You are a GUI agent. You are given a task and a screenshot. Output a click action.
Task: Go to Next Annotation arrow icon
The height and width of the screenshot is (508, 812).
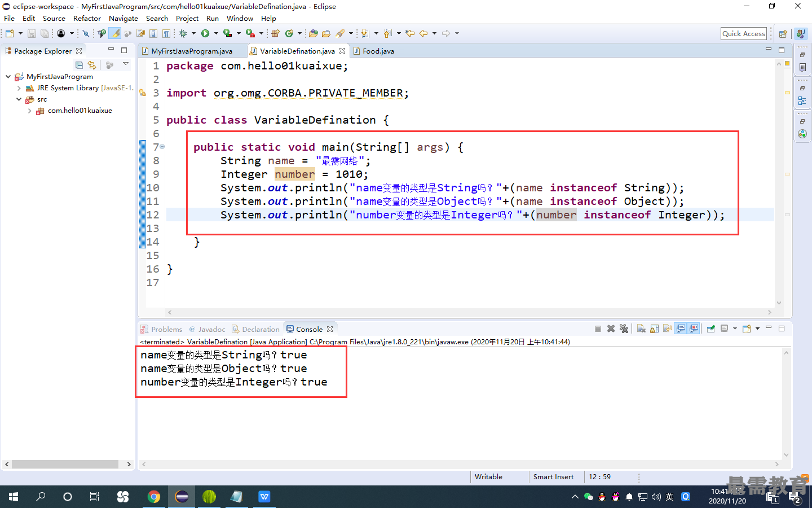tap(364, 33)
